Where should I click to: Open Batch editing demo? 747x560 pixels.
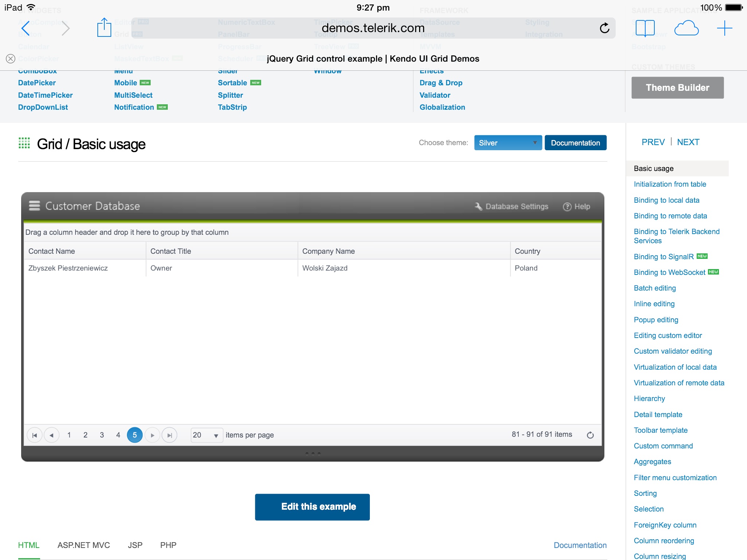click(x=655, y=288)
